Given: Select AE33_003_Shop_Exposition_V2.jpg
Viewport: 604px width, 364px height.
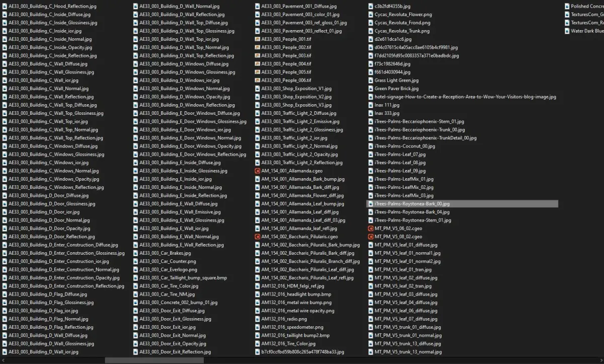Looking at the screenshot, I should coord(296,97).
